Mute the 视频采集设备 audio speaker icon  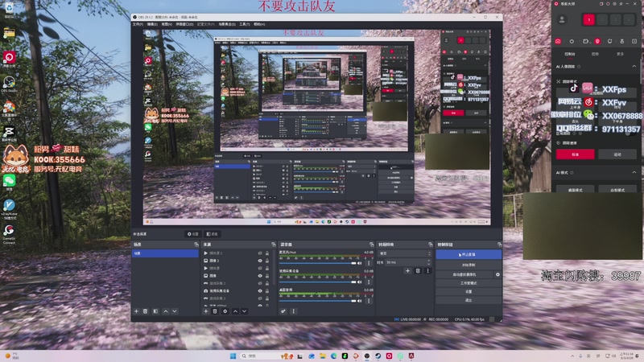tap(360, 282)
